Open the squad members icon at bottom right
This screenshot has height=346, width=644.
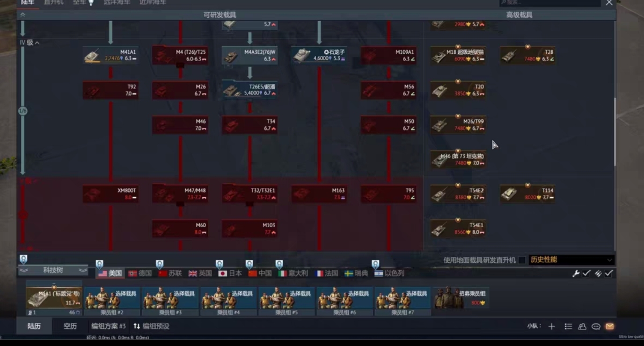[x=582, y=326]
